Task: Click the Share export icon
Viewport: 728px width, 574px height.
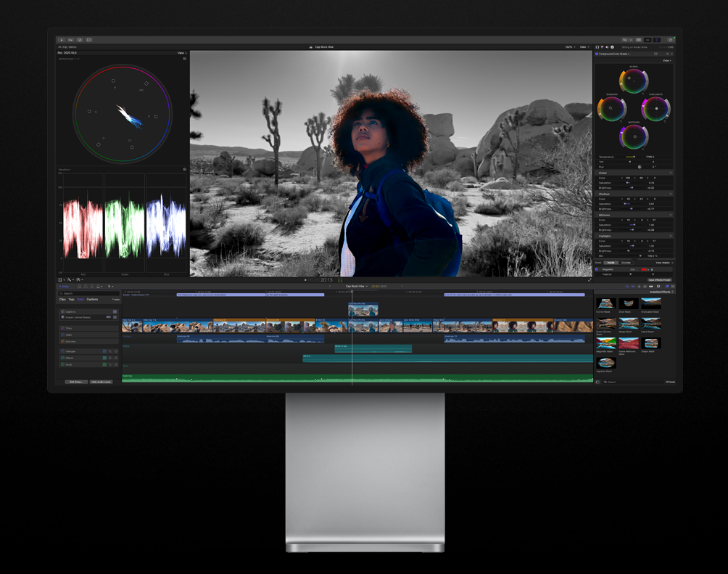Action: (x=671, y=40)
